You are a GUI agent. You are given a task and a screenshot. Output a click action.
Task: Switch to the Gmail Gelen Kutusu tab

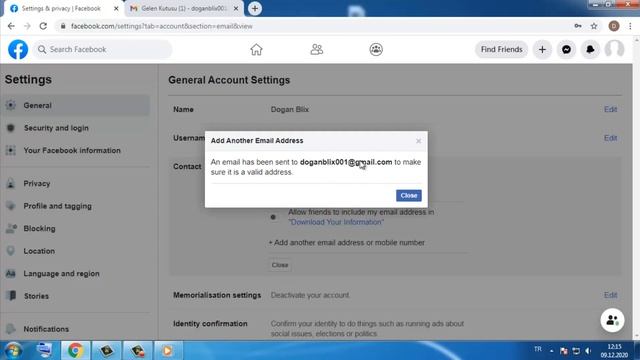point(184,9)
